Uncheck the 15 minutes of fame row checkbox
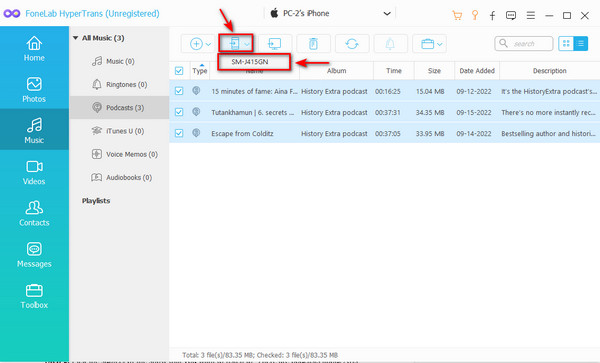The width and height of the screenshot is (600, 363). coord(179,91)
